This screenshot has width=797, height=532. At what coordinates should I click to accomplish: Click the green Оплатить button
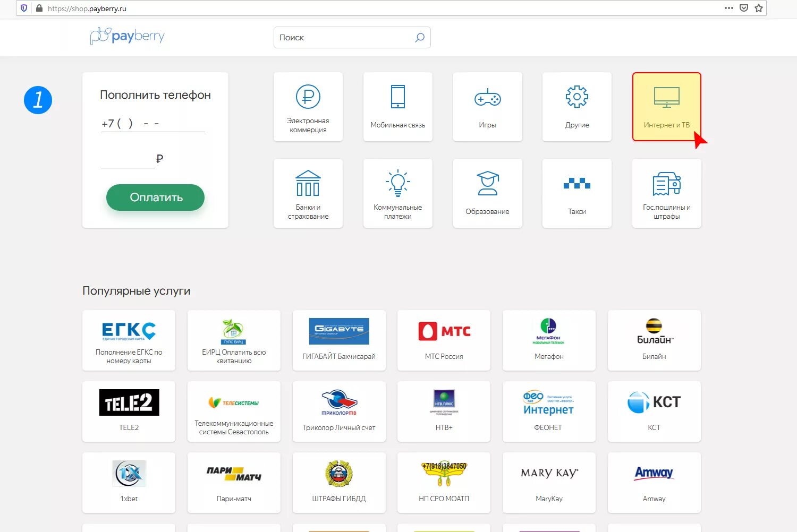coord(155,198)
